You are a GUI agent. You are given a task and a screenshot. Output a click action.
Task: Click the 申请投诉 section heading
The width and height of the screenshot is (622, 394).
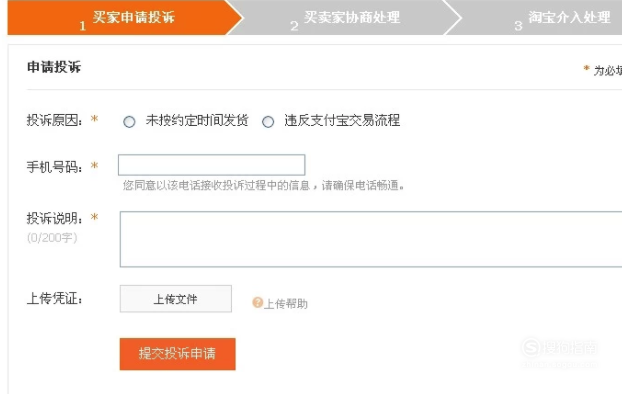[54, 67]
